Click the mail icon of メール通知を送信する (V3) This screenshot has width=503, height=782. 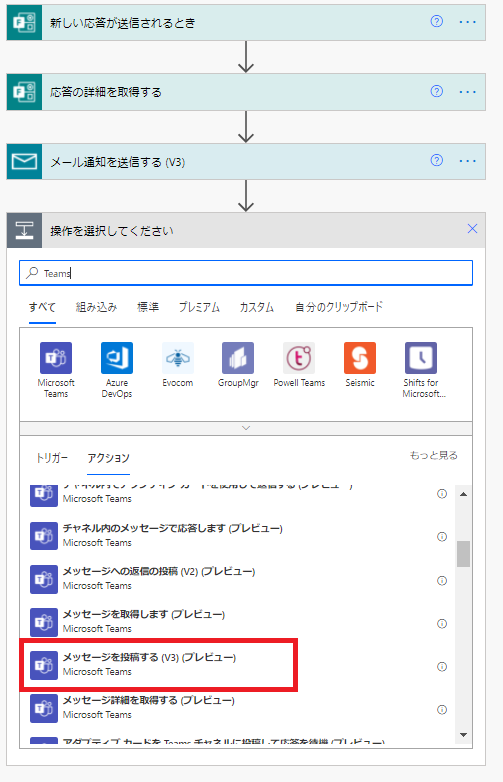(x=24, y=162)
